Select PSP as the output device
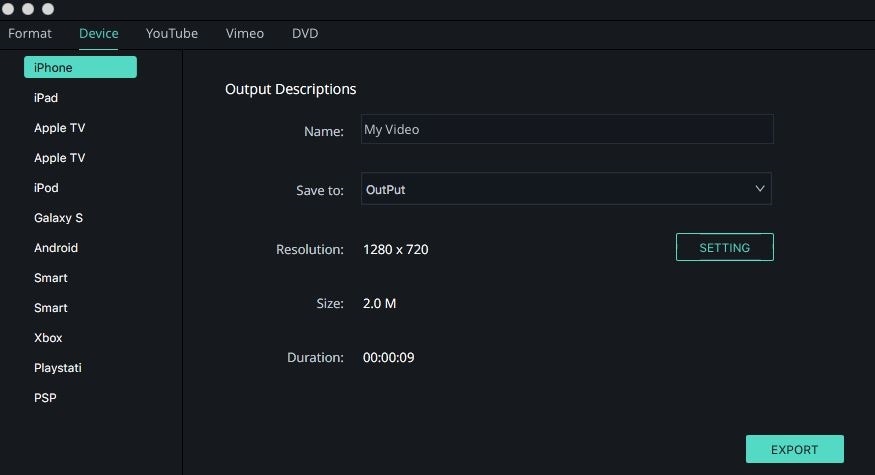This screenshot has height=475, width=875. click(45, 398)
